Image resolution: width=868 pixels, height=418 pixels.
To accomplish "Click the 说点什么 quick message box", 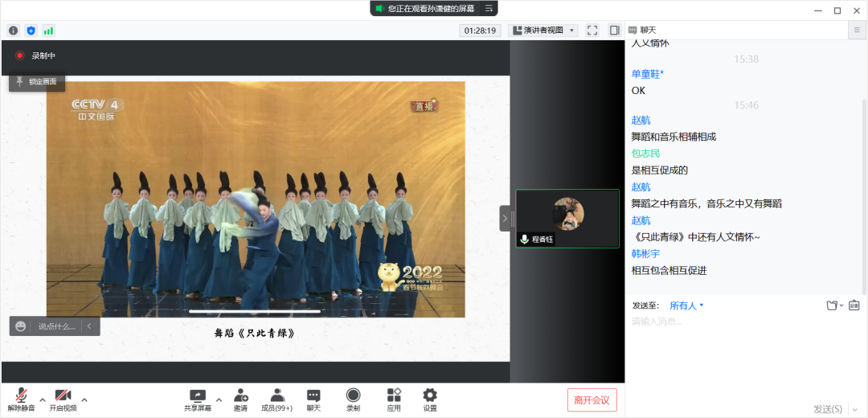I will [x=56, y=326].
